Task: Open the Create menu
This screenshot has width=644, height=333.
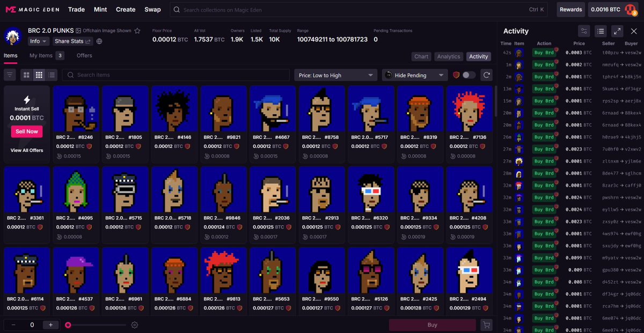Action: coord(126,9)
